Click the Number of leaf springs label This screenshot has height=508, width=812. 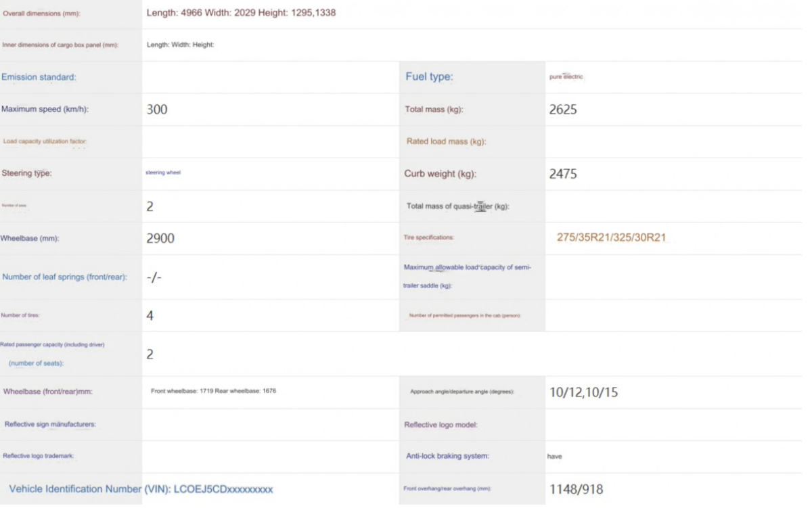tap(65, 277)
